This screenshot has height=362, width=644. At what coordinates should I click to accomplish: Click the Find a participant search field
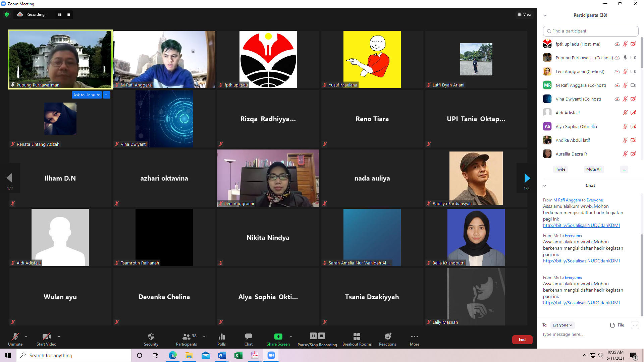point(591,31)
